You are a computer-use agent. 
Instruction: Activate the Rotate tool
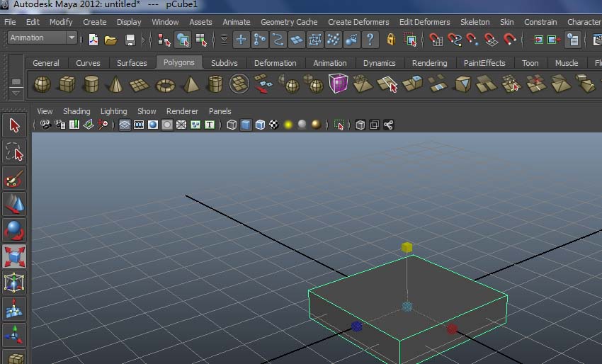point(14,230)
